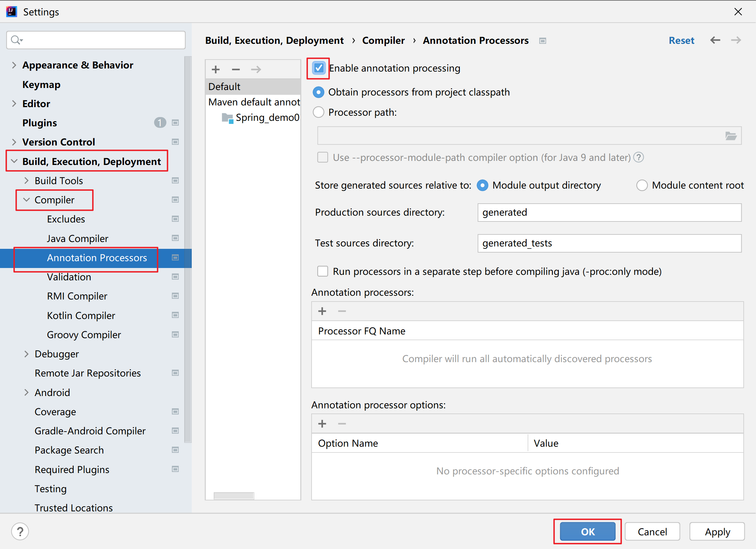The image size is (756, 549).
Task: Add a new annotation profile with plus icon
Action: [216, 69]
